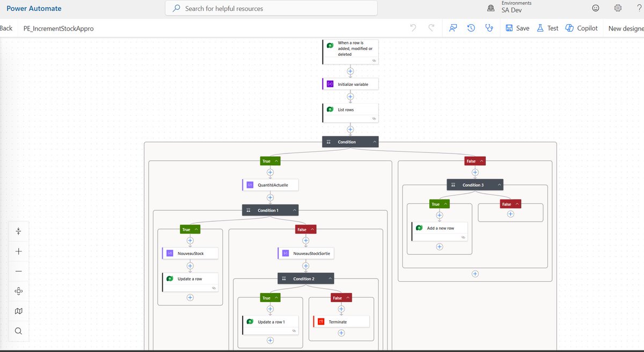The image size is (644, 352).
Task: Click the plus at bottom of outer False branch
Action: (x=475, y=274)
